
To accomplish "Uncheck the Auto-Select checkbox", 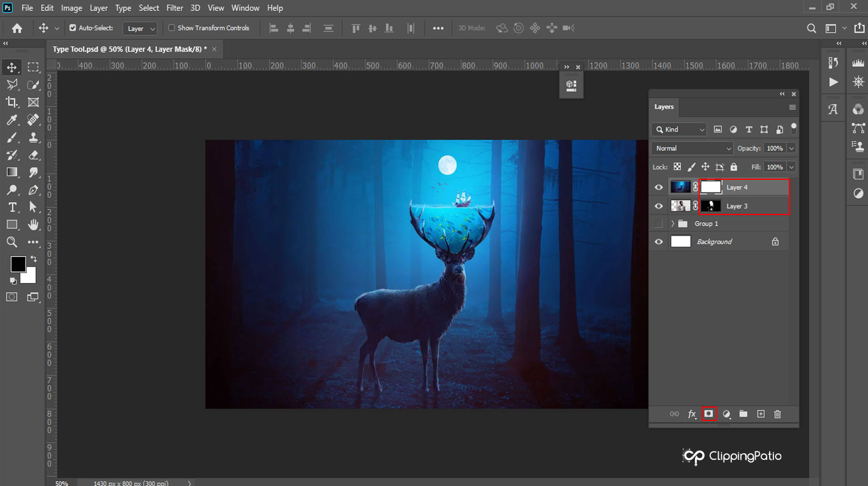I will coord(73,28).
